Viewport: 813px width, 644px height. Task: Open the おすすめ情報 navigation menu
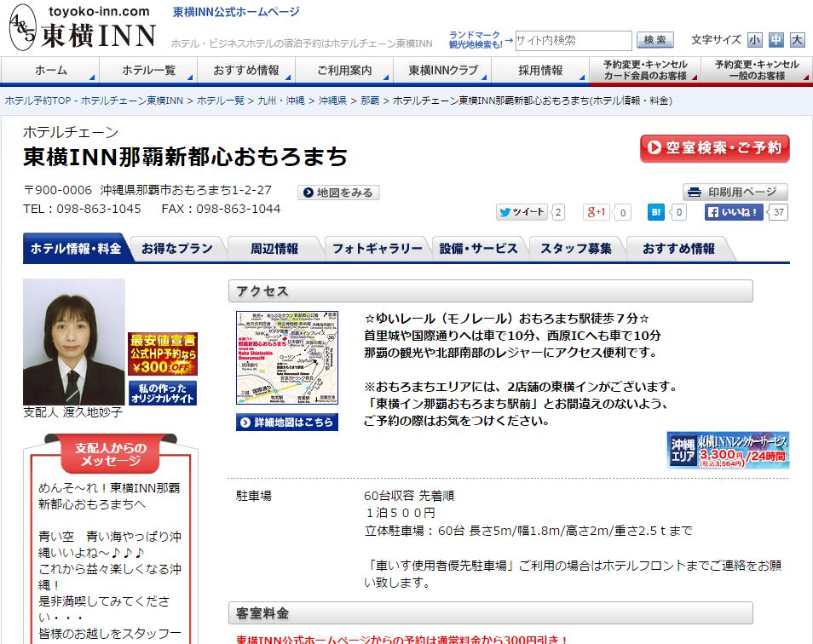[246, 70]
